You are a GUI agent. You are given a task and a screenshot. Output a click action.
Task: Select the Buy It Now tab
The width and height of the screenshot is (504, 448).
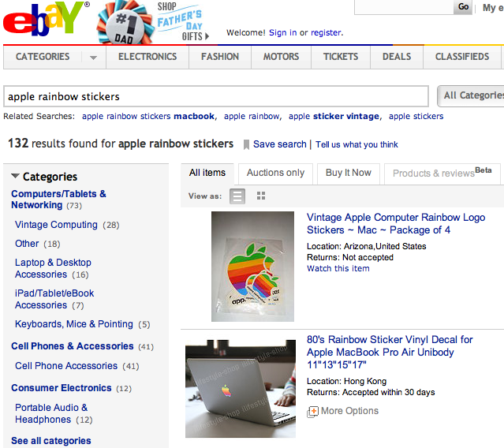[x=349, y=174]
